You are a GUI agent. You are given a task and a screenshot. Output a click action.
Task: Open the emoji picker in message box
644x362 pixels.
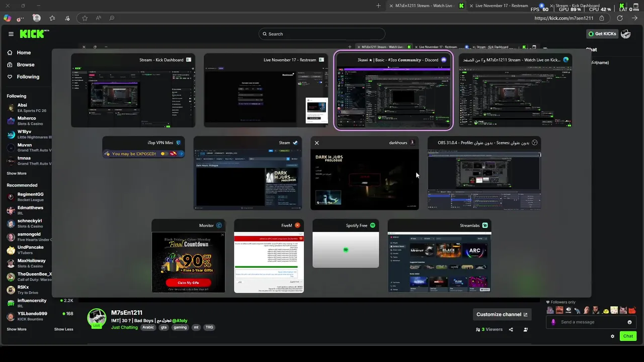point(629,322)
